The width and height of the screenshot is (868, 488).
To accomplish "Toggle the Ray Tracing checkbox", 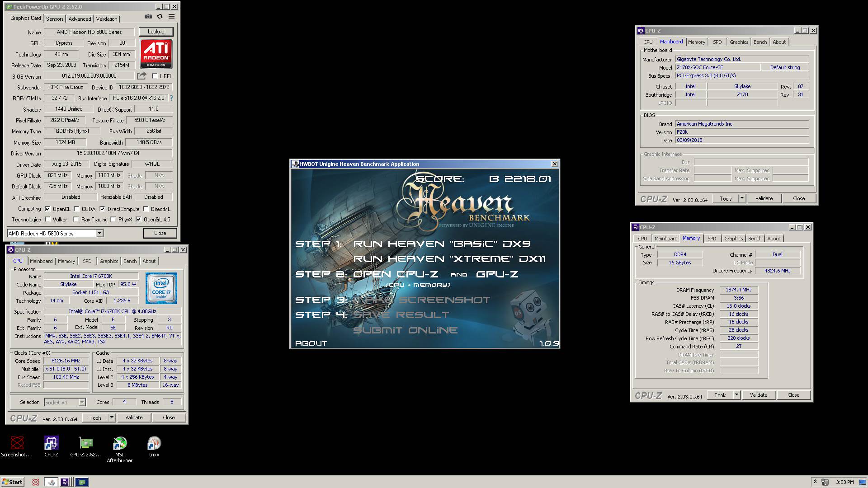I will pos(76,219).
